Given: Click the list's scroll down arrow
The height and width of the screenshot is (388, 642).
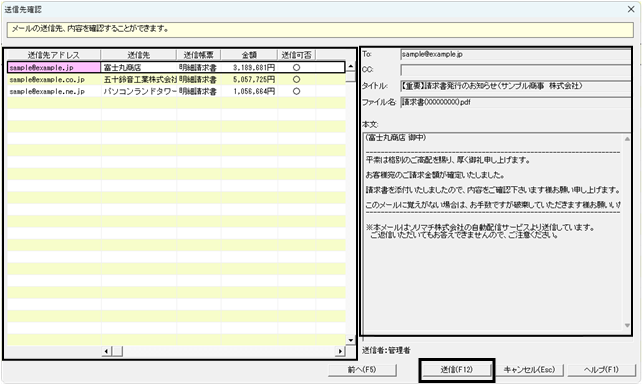Looking at the screenshot, I should pyautogui.click(x=350, y=340).
